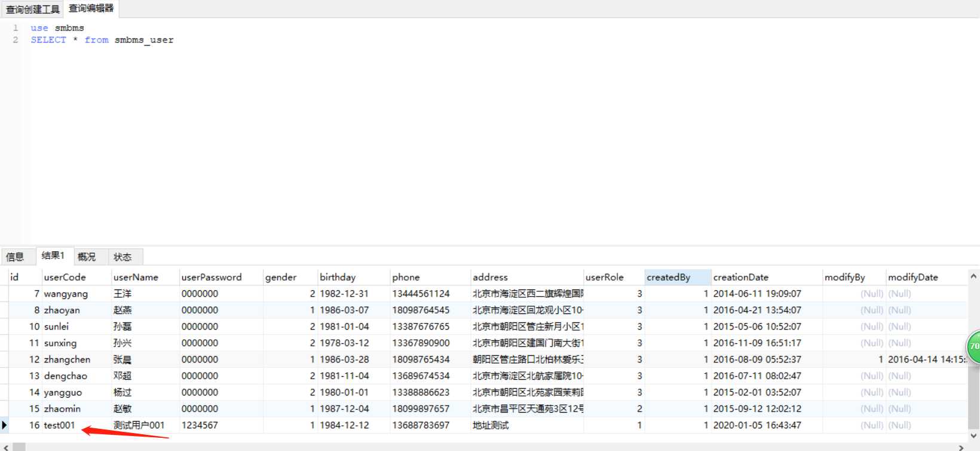Select birthday cell 1982-12-31
980x451 pixels.
point(354,294)
